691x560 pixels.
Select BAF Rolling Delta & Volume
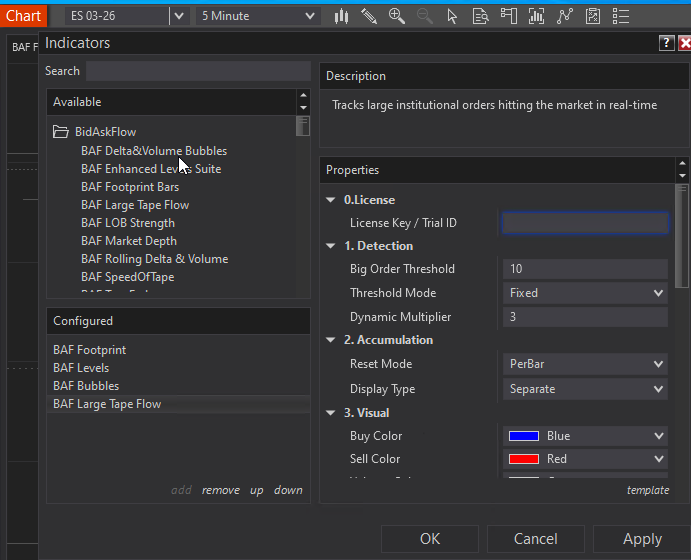pos(155,259)
